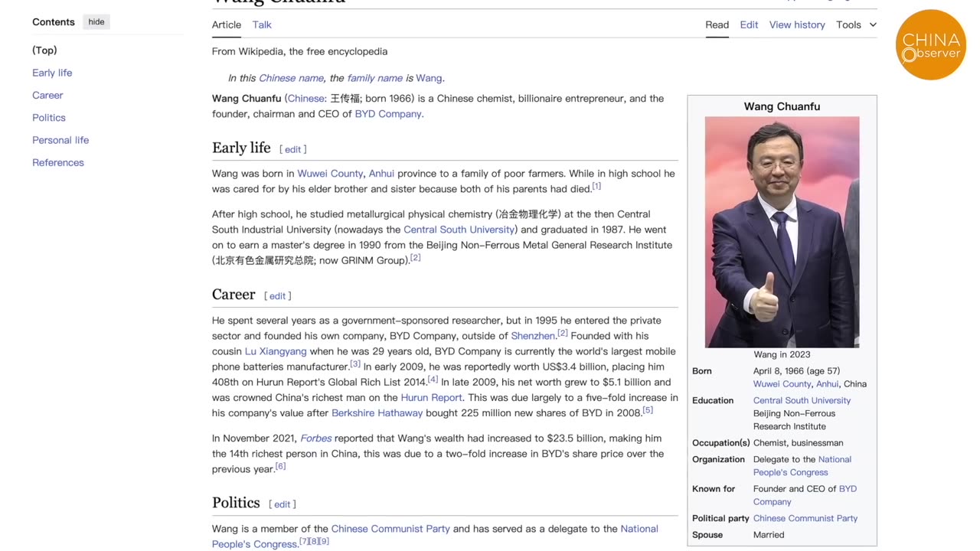980x551 pixels.
Task: Go to Personal life in Contents sidebar
Action: point(60,140)
